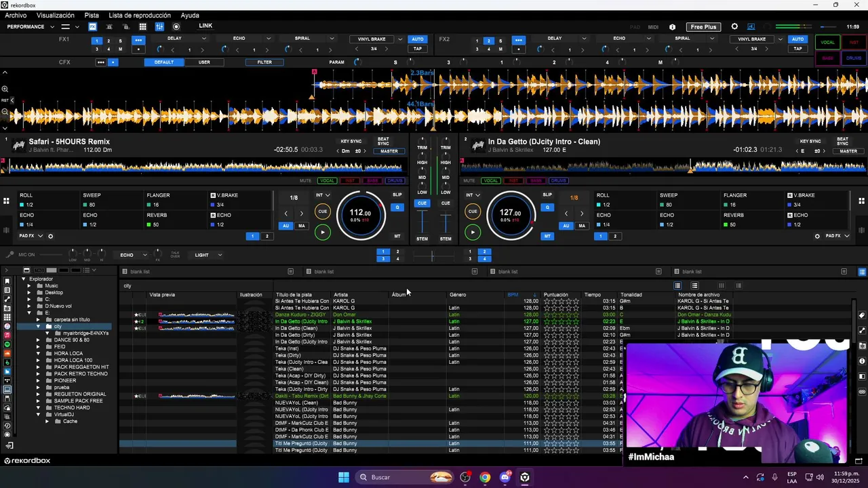Adjust the mixer crossfader
This screenshot has width=868, height=488.
pos(432,256)
